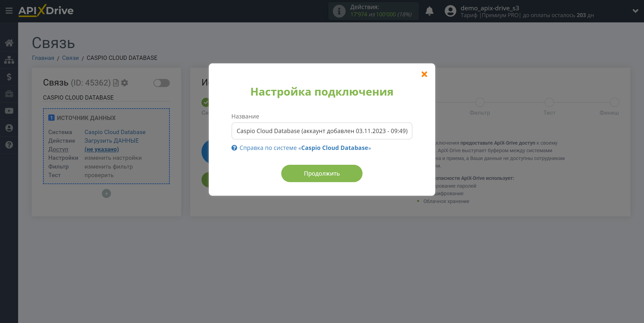Open Caspio Cloud Database system link
This screenshot has height=323, width=644.
[115, 132]
